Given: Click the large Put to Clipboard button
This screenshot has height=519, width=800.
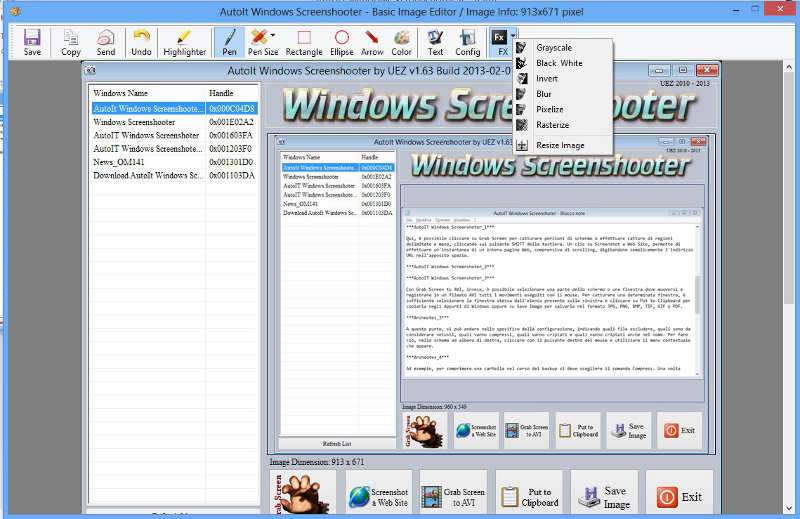Looking at the screenshot, I should point(529,493).
